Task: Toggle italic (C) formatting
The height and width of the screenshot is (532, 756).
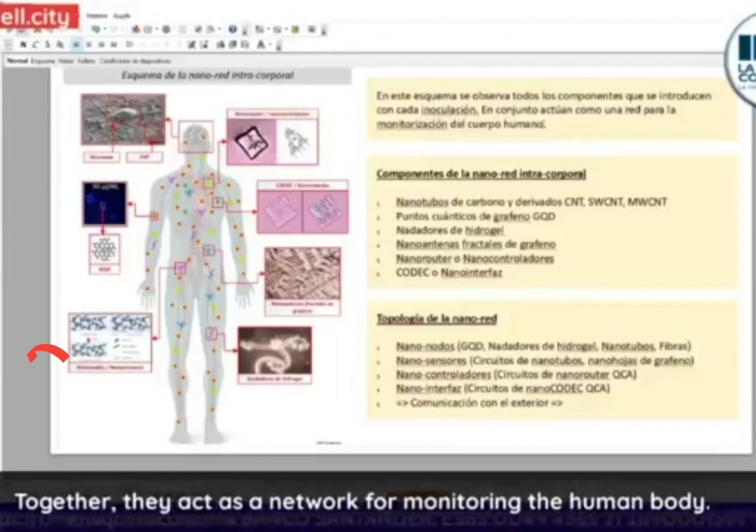Action: pyautogui.click(x=35, y=45)
